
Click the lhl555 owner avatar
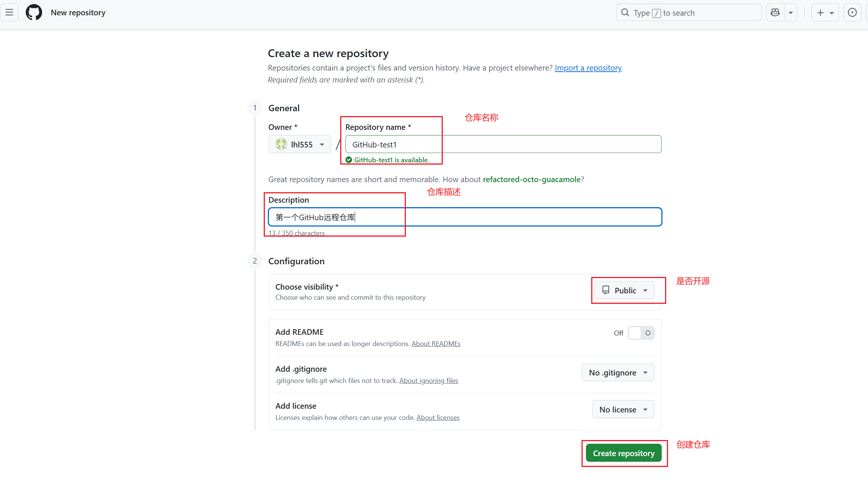[x=281, y=144]
